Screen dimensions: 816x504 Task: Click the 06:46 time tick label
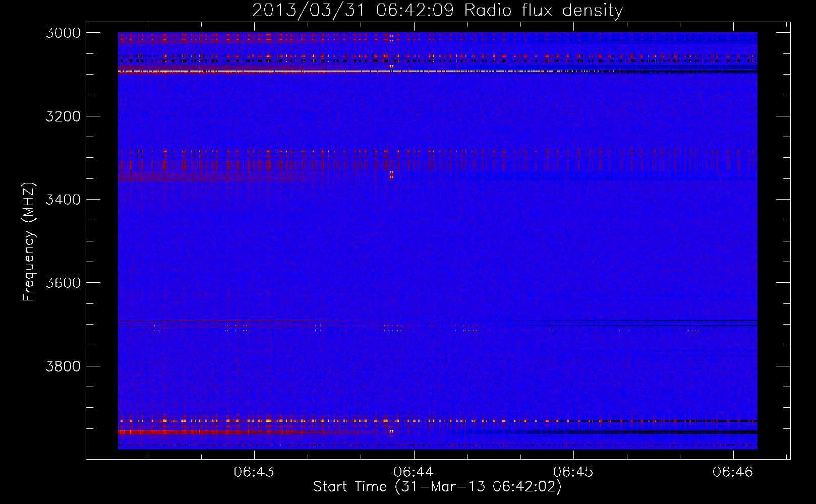[733, 472]
